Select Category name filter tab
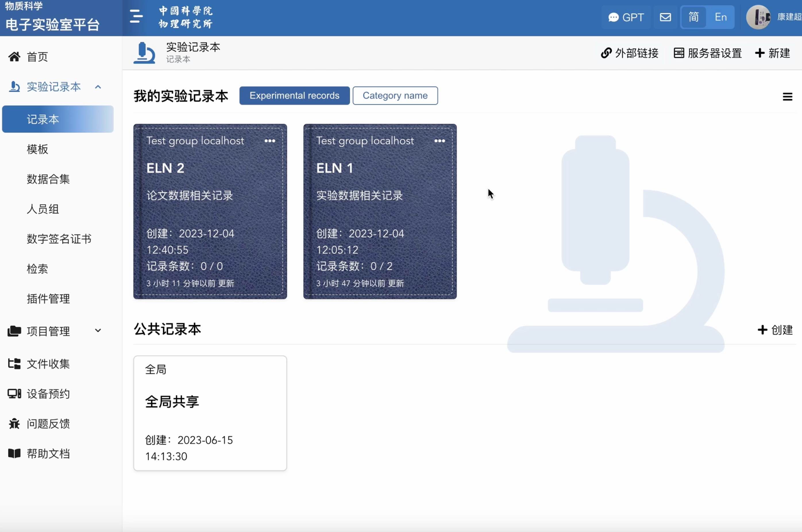The height and width of the screenshot is (532, 802). click(395, 96)
